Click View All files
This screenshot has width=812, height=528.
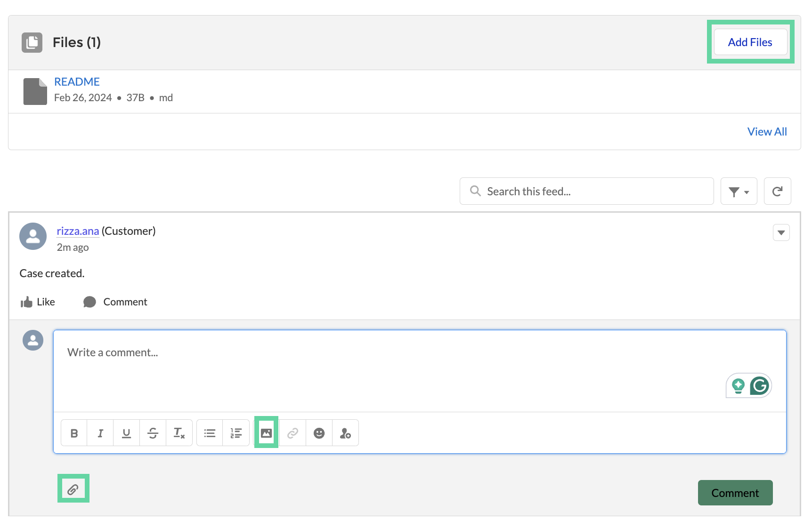click(x=767, y=131)
